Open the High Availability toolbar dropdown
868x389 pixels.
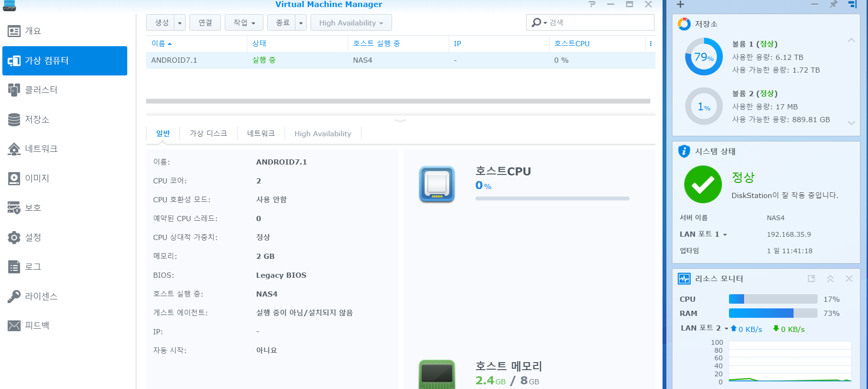click(351, 23)
